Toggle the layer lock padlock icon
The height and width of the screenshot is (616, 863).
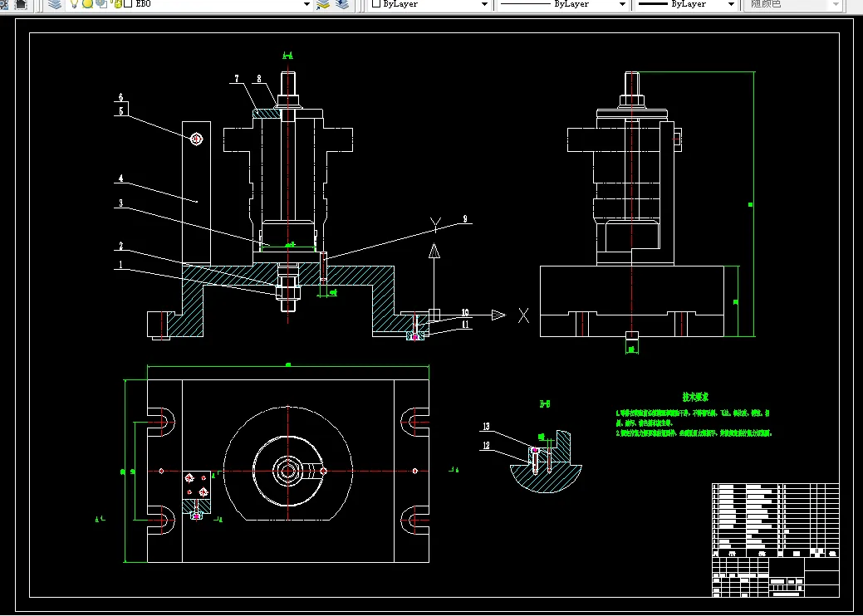[118, 4]
